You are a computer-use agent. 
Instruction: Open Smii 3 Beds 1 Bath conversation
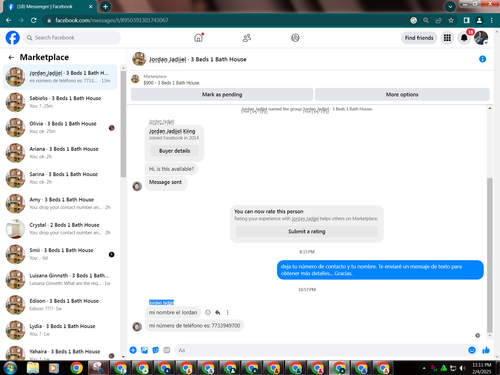[x=60, y=254]
